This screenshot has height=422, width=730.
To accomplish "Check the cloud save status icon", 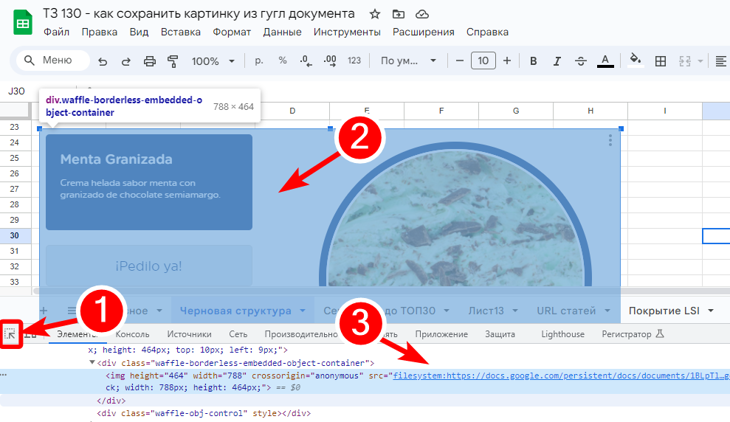I will (422, 14).
